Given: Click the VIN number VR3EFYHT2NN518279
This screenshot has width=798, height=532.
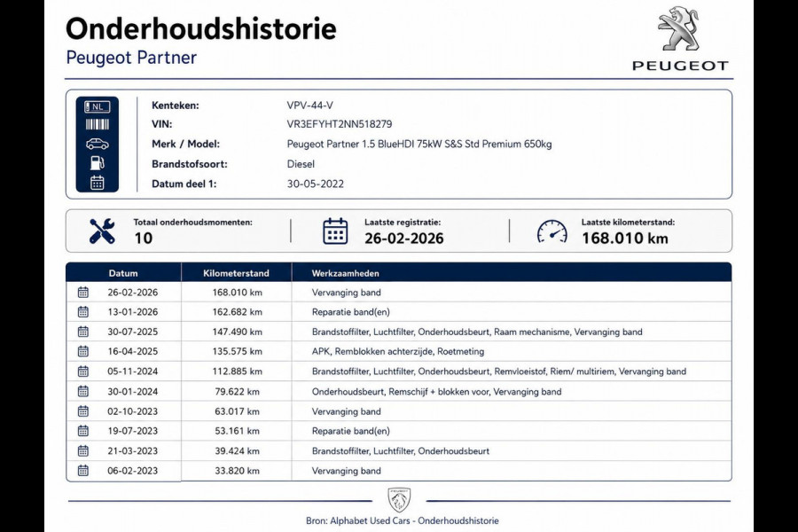Looking at the screenshot, I should pos(340,124).
